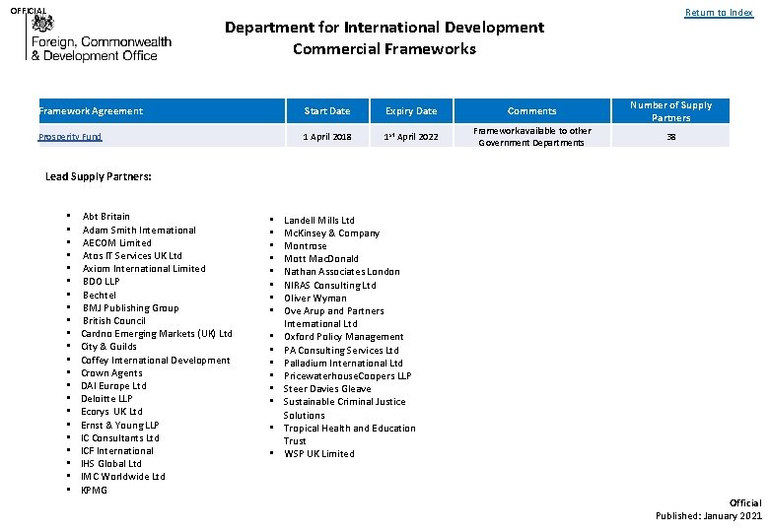Select Landell Mills Ltd entry

pyautogui.click(x=318, y=221)
